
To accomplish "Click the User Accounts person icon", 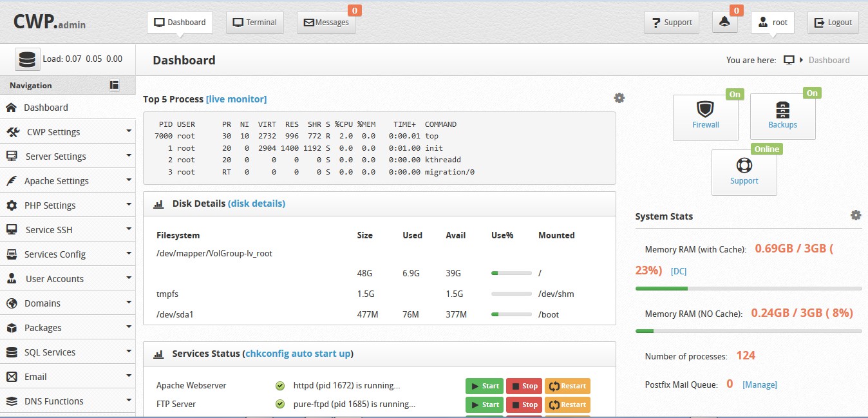I will coord(12,279).
